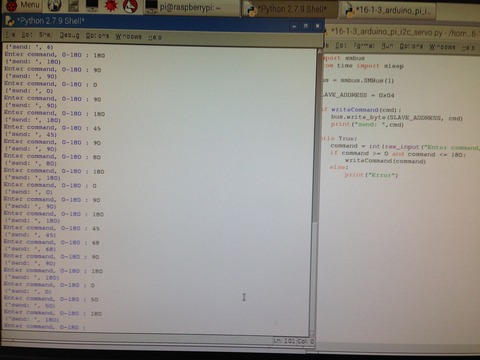Click the Shell window vertical scrollbar
Image resolution: width=480 pixels, height=360 pixels.
point(315,190)
